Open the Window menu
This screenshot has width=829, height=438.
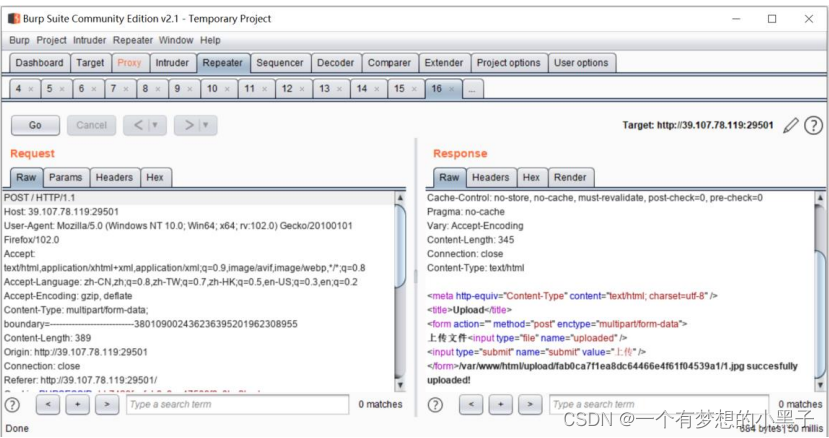coord(176,40)
